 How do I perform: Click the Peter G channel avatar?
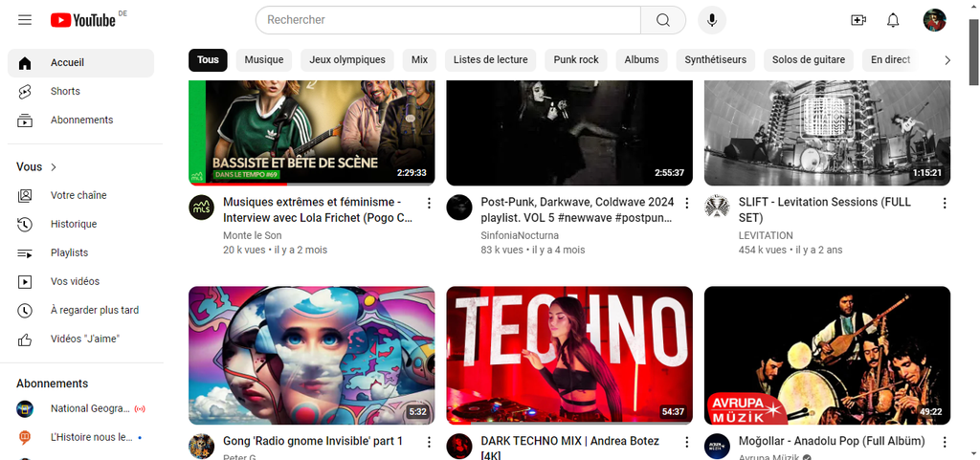[x=201, y=447]
